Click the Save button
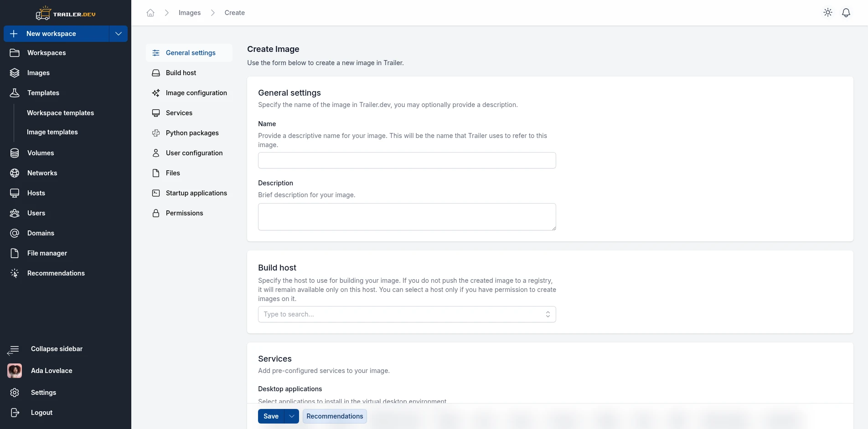The height and width of the screenshot is (429, 868). coord(271,416)
